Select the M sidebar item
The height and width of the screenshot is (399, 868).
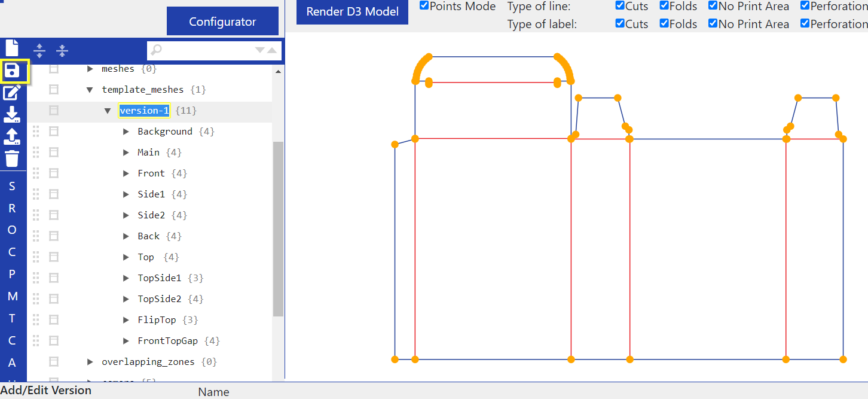[x=13, y=297]
